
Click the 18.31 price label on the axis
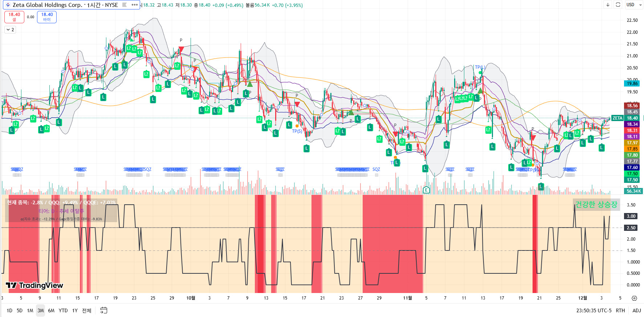632,131
